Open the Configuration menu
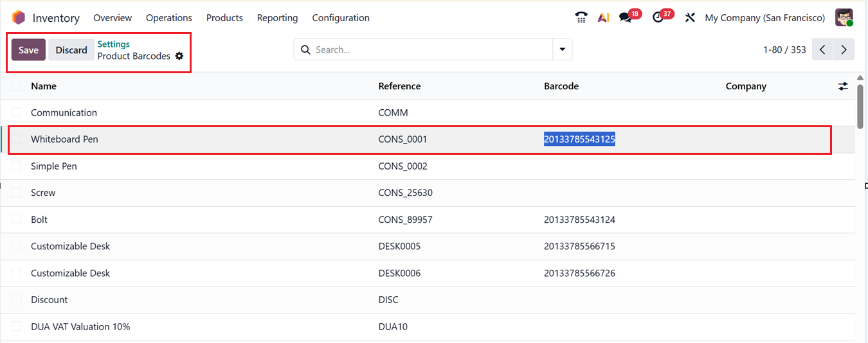The width and height of the screenshot is (868, 343). [x=341, y=18]
